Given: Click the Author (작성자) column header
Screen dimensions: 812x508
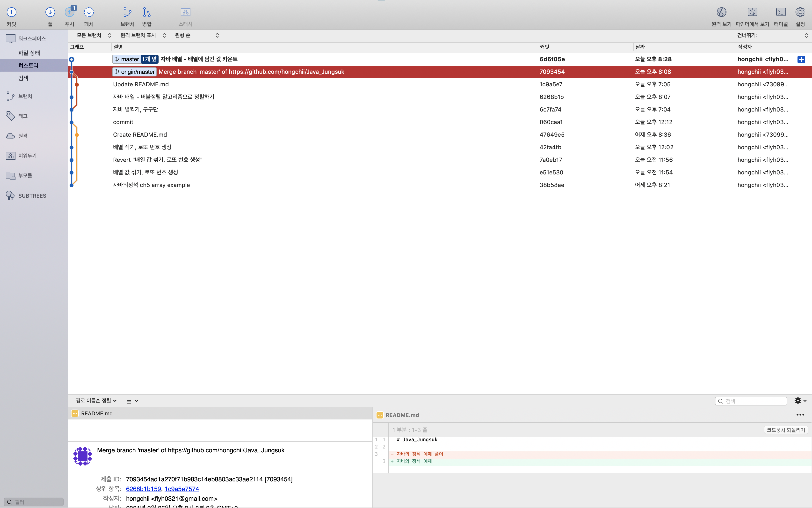Looking at the screenshot, I should (x=763, y=47).
